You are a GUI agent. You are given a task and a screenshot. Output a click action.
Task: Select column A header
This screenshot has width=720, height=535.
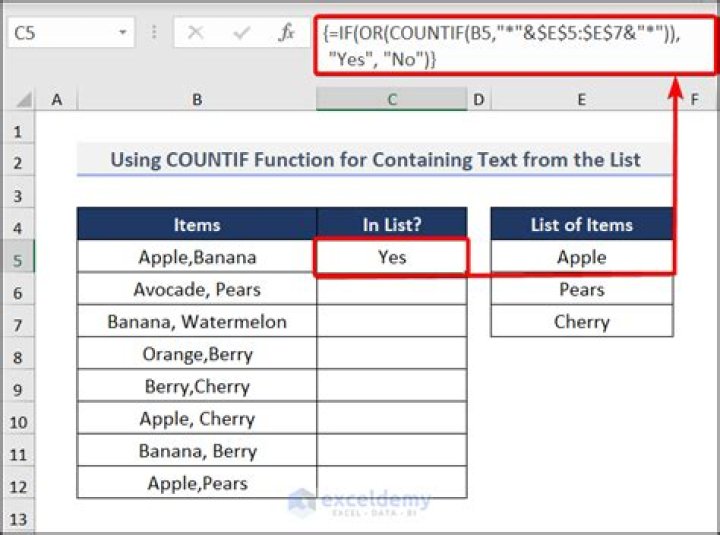point(56,99)
